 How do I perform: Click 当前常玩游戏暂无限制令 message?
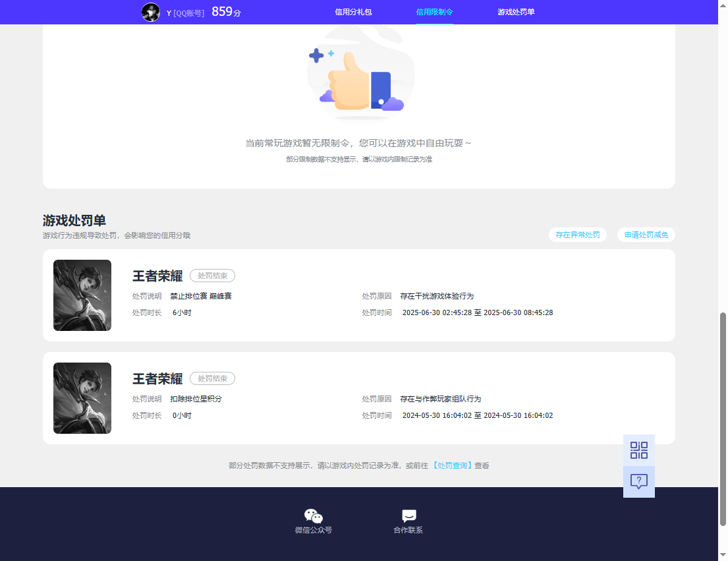point(358,143)
